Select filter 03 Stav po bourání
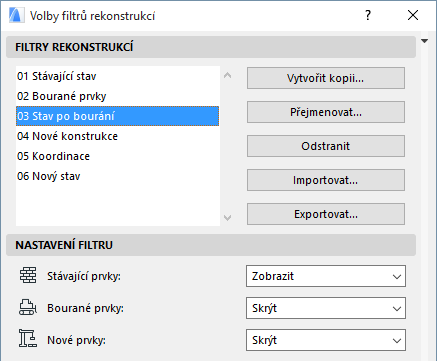The width and height of the screenshot is (437, 361). tap(117, 116)
